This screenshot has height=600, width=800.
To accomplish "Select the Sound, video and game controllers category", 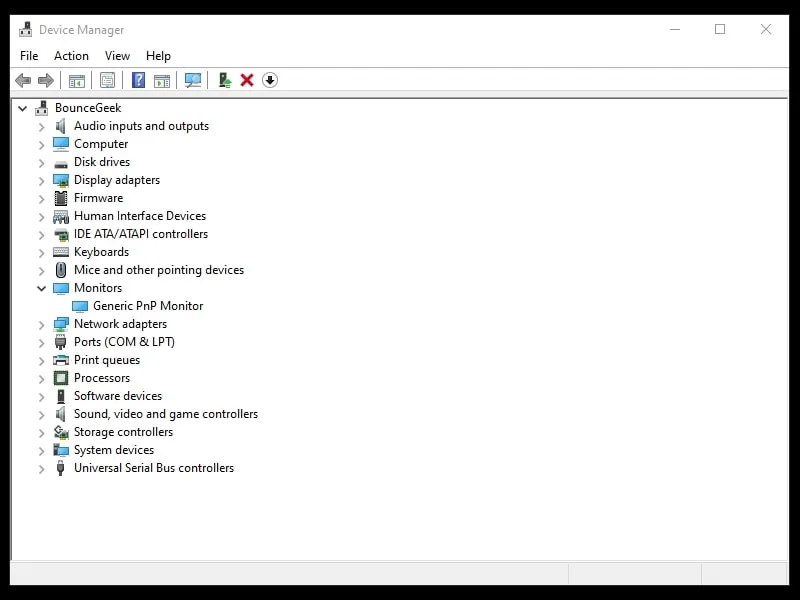I will coord(165,413).
